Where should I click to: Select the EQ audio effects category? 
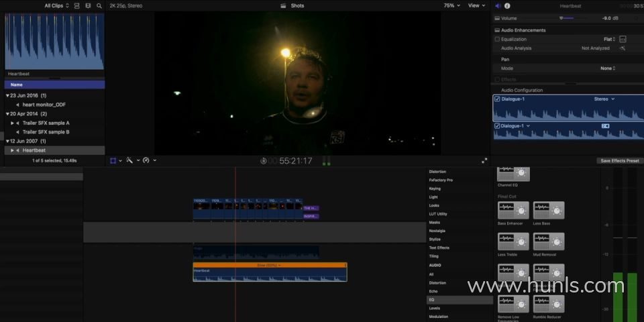460,300
